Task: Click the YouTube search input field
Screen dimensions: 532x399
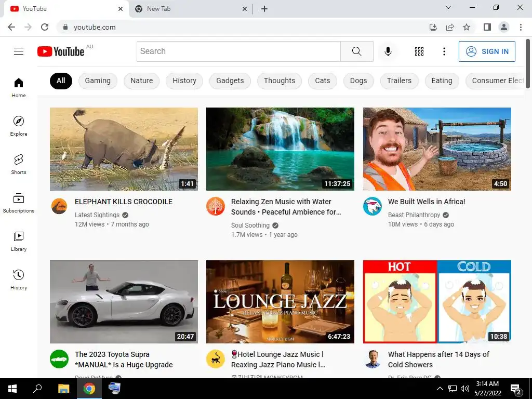Action: [238, 51]
